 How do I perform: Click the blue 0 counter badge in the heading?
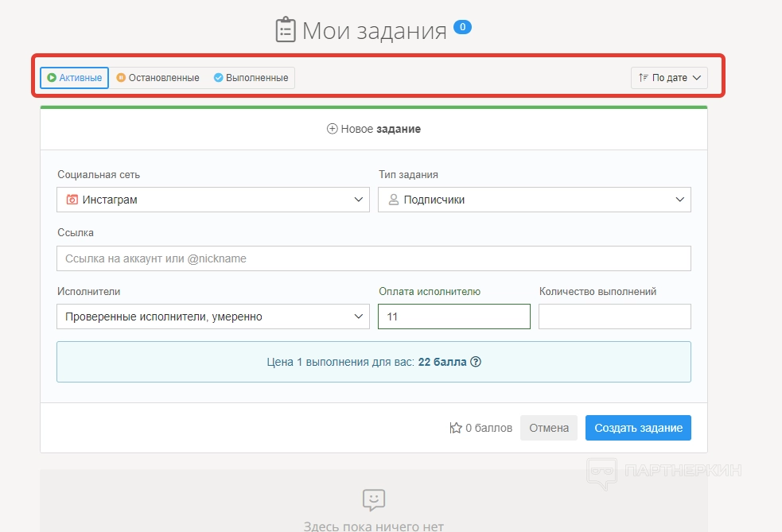462,27
